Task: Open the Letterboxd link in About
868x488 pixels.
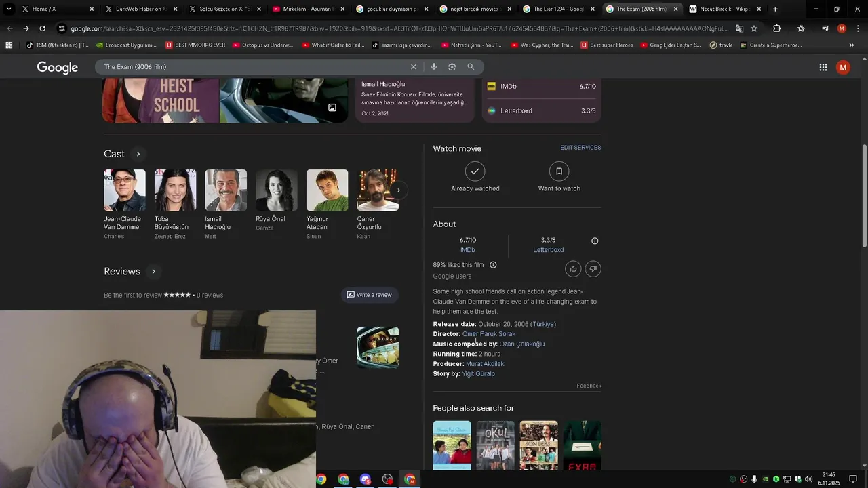Action: click(x=548, y=250)
